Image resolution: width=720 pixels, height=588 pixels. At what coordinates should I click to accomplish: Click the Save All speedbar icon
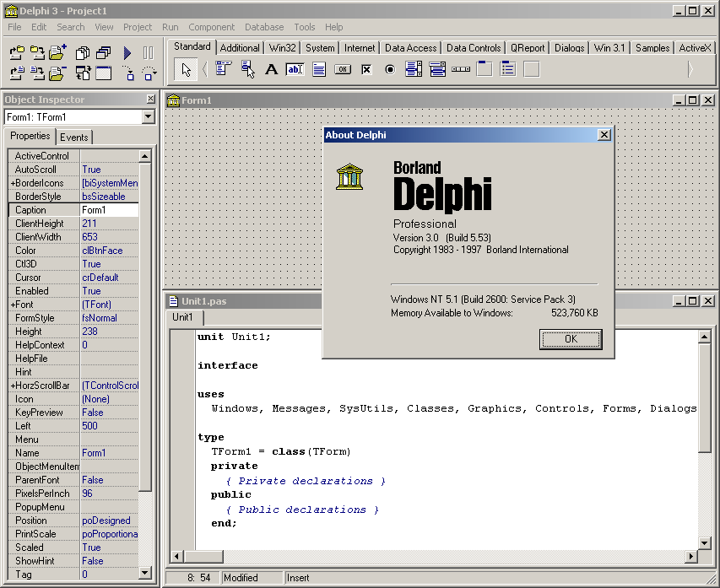pos(37,53)
